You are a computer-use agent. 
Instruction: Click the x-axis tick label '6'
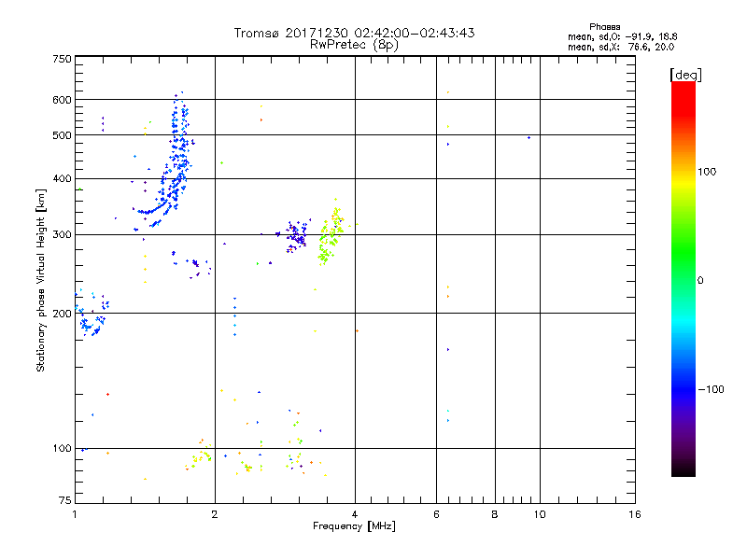[x=436, y=514]
